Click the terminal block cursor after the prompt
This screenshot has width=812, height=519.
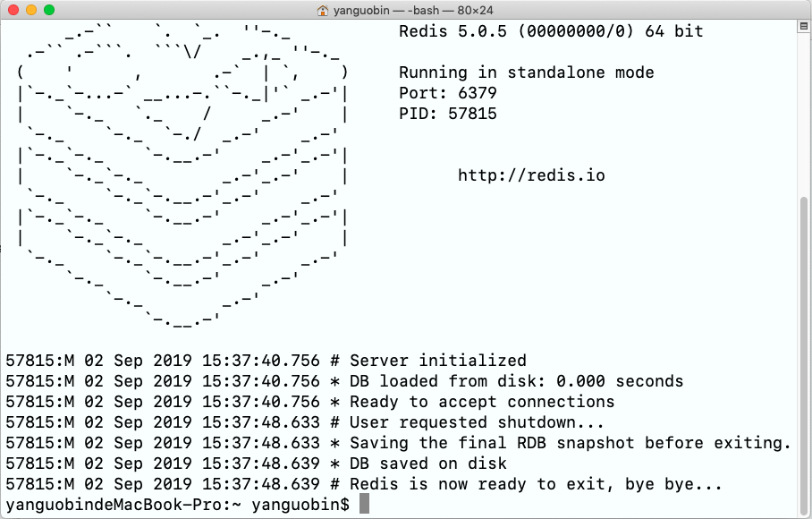(364, 504)
